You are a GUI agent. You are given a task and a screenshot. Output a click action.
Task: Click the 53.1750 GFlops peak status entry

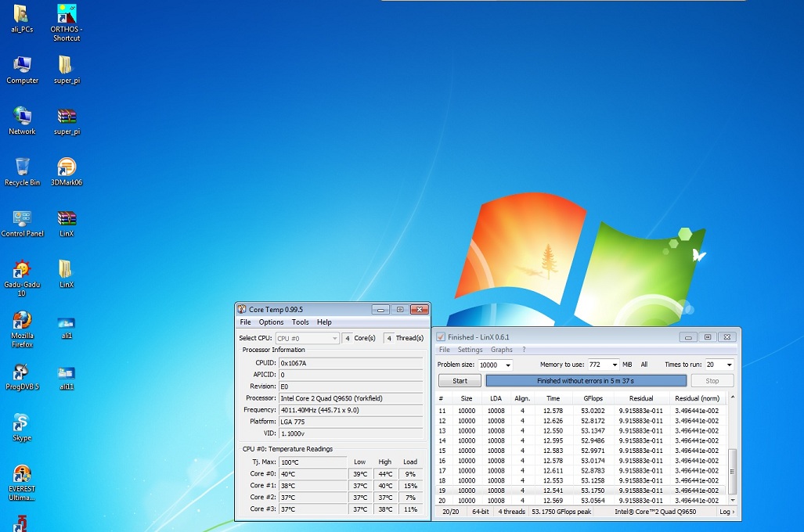tap(561, 512)
